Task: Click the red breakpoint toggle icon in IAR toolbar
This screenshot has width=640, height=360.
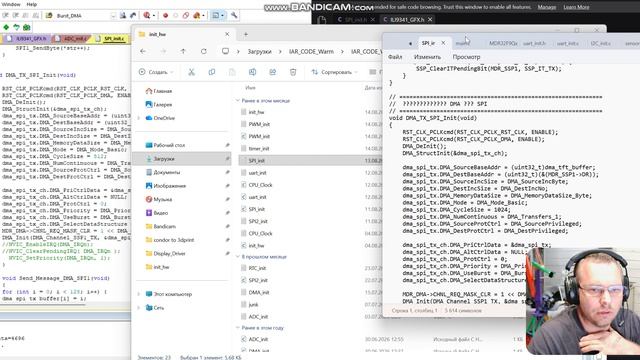Action: click(165, 16)
